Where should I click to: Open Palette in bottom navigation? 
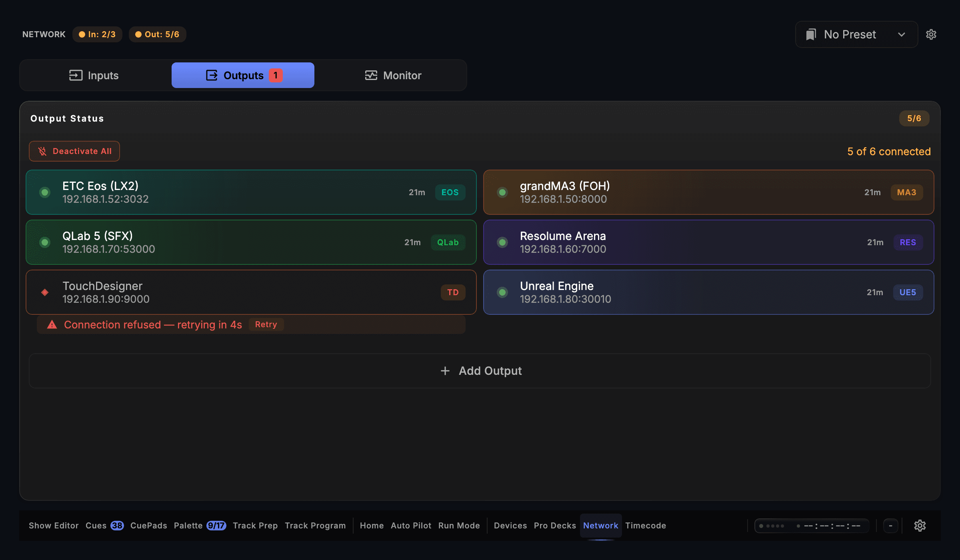pyautogui.click(x=200, y=526)
